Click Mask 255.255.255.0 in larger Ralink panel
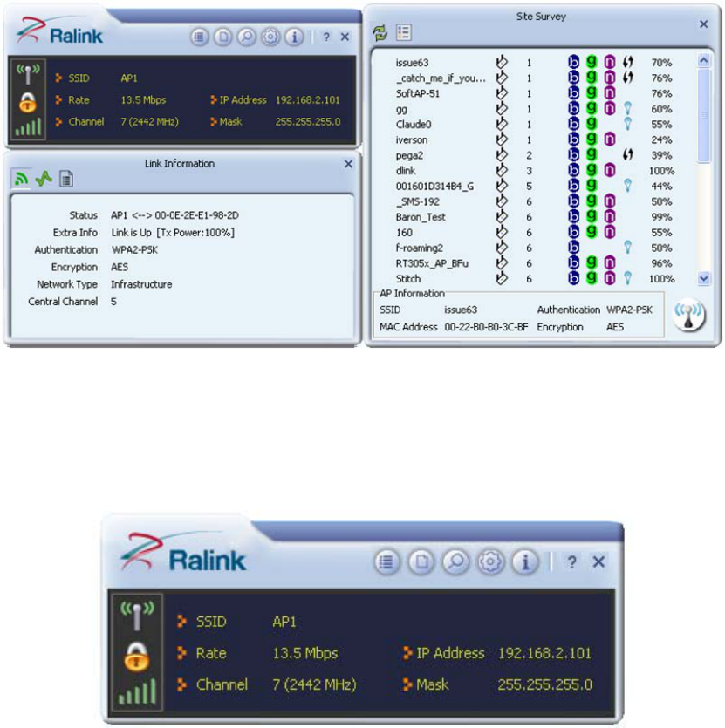 pos(544,684)
